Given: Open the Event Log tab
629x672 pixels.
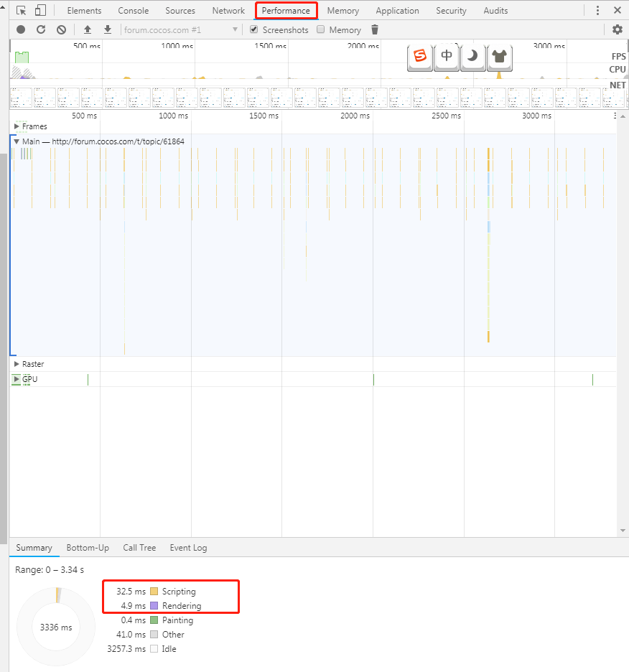Looking at the screenshot, I should (x=188, y=548).
